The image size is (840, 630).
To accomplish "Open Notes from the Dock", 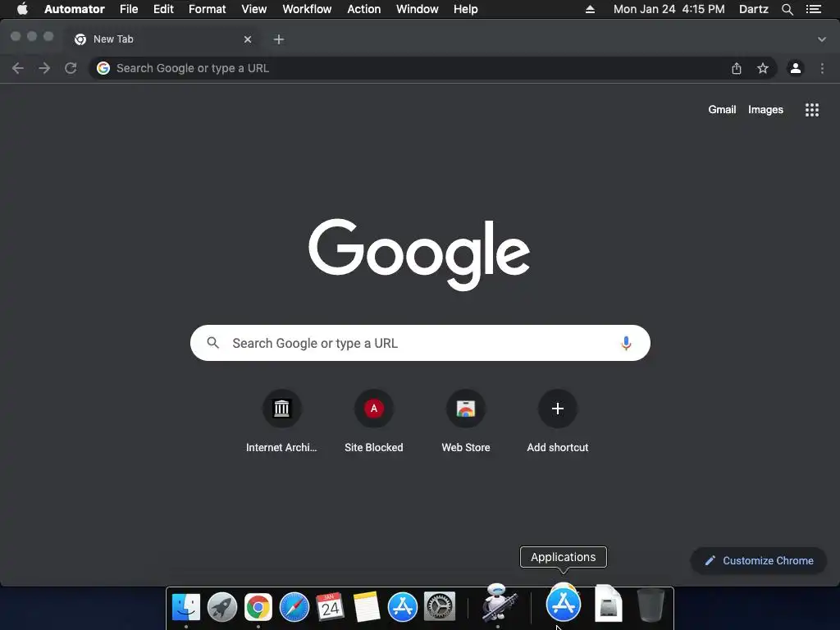I will click(x=367, y=607).
